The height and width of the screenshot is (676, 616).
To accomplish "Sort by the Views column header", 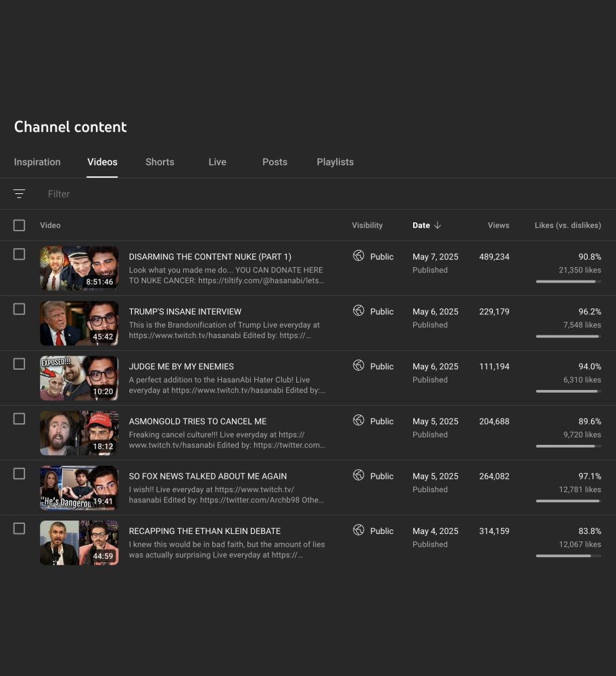I will pyautogui.click(x=498, y=225).
